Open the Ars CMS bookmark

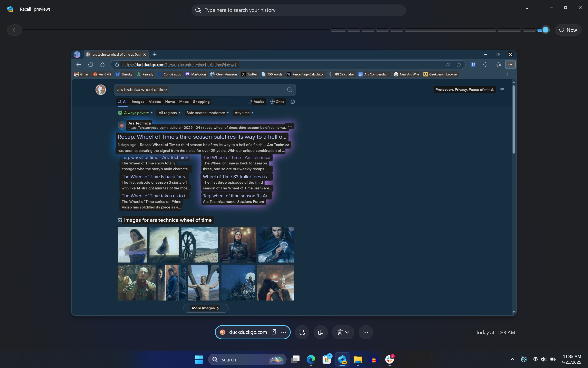[102, 74]
